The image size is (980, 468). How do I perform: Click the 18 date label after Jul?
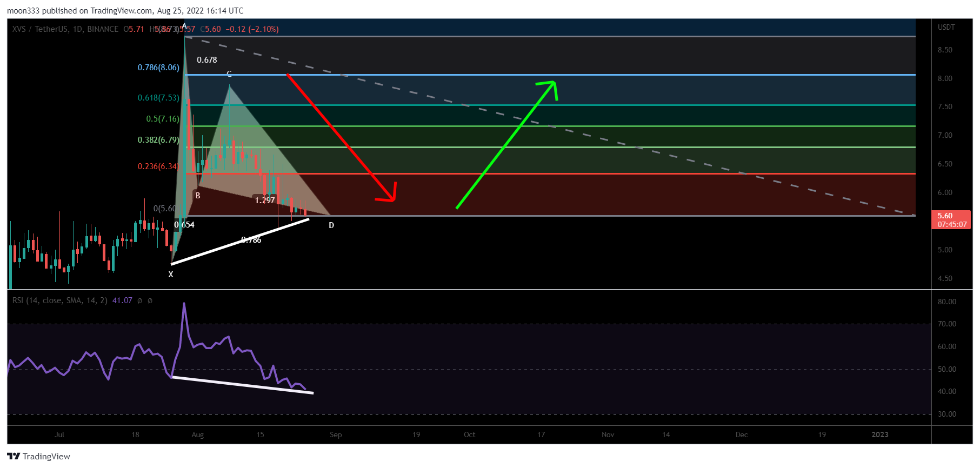[x=135, y=435]
